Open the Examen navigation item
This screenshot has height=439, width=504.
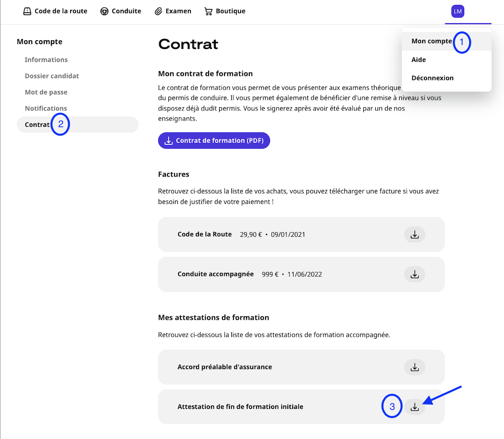click(179, 11)
